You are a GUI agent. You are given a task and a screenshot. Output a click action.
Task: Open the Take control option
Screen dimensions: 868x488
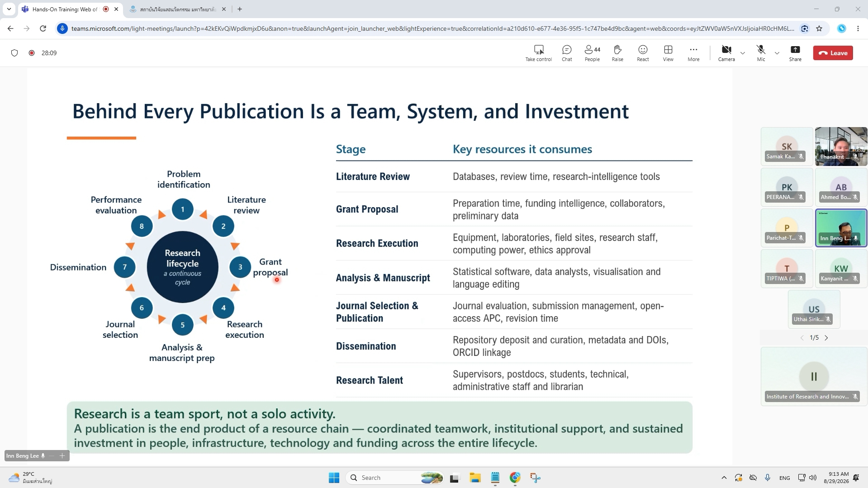tap(538, 53)
